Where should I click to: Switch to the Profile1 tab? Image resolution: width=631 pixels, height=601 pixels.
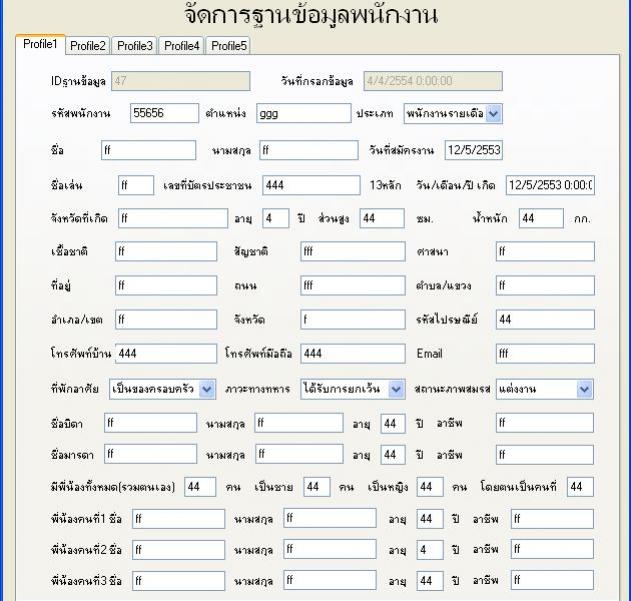click(40, 44)
